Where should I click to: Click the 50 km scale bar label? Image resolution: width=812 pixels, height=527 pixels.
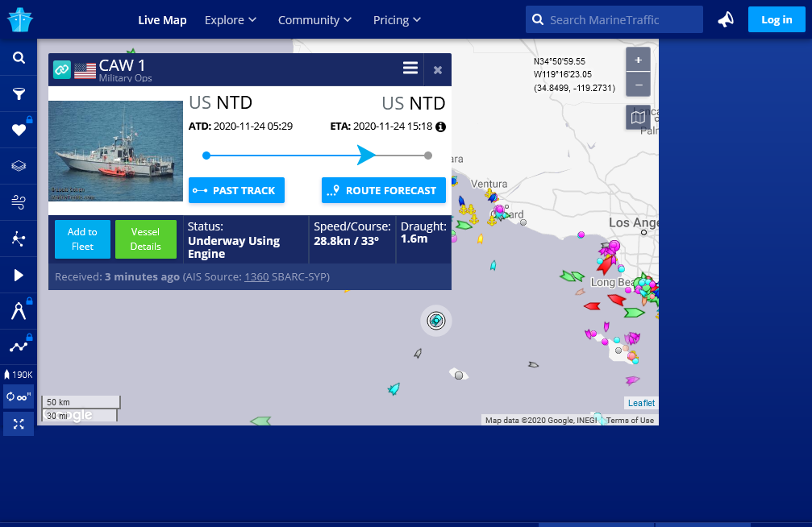(x=58, y=402)
